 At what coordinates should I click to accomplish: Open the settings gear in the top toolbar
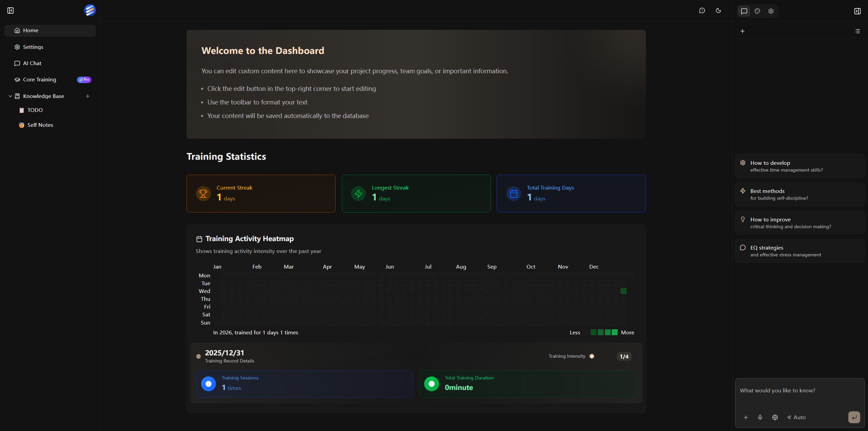(770, 11)
